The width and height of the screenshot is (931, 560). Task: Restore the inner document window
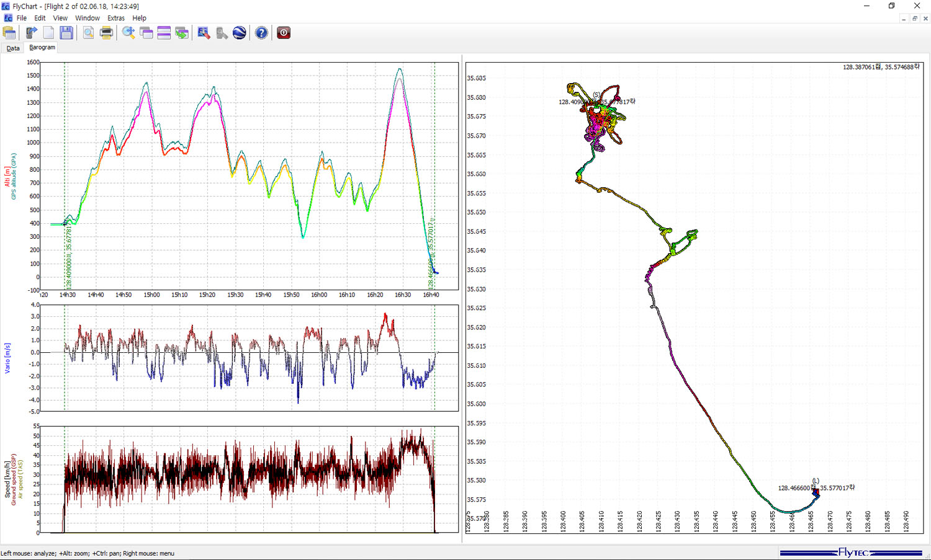pos(914,19)
